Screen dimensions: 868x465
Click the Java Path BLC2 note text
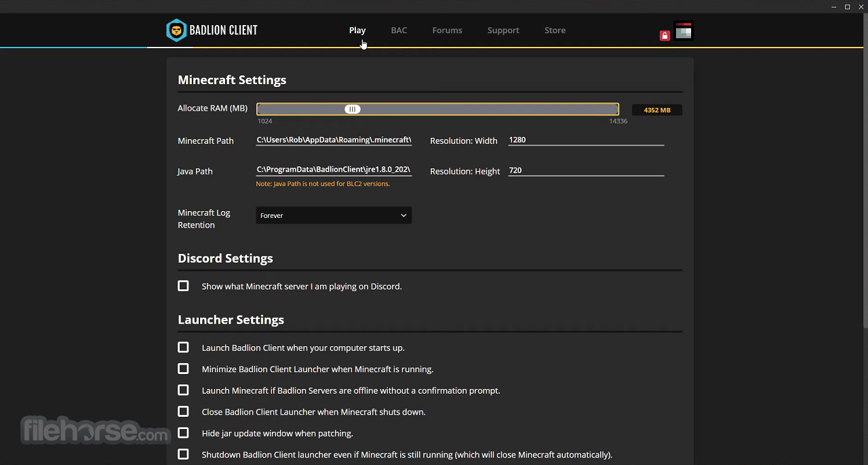[x=323, y=184]
